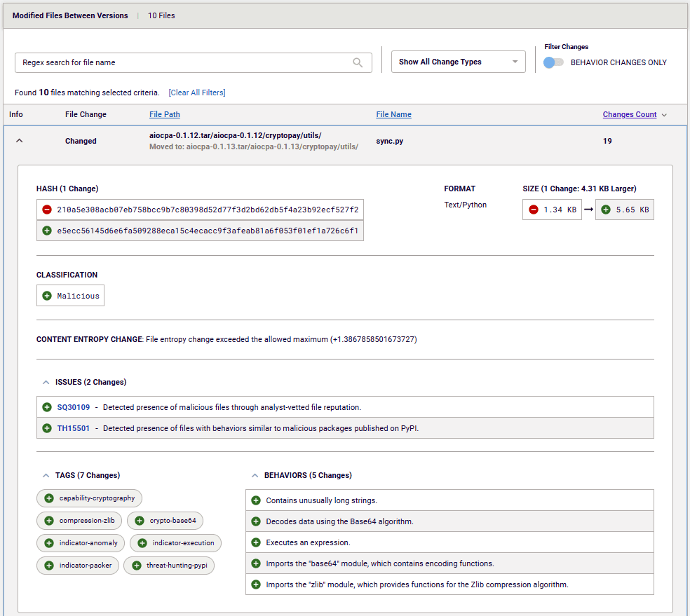Click the 5.65 KB size value
The image size is (690, 616).
click(x=632, y=210)
